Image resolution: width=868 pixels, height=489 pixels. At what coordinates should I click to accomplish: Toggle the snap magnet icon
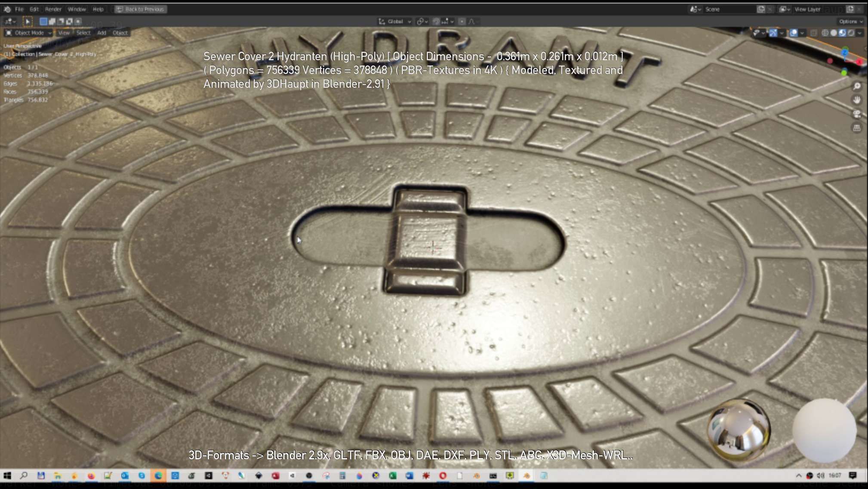(x=436, y=22)
